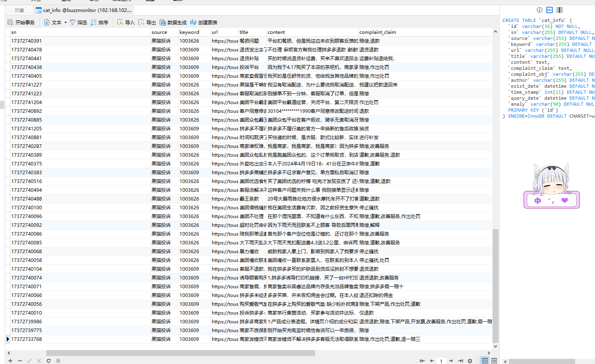
Task: Select the title cell 暴力催收
Action: click(x=252, y=252)
